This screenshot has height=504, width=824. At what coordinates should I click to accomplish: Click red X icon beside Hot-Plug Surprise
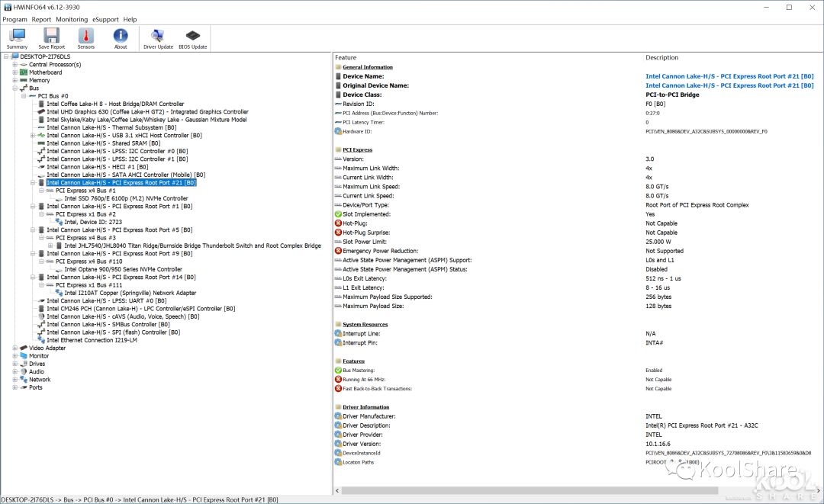pos(339,233)
